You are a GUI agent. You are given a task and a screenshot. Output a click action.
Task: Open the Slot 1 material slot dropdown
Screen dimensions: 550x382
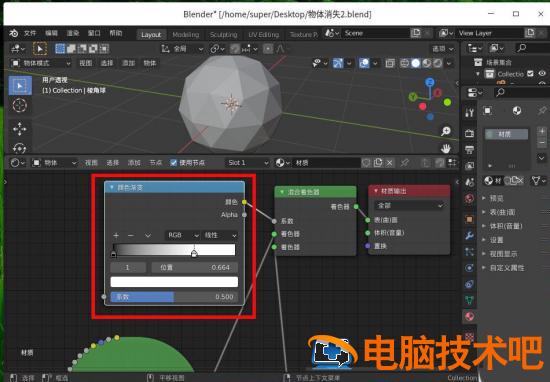[248, 163]
